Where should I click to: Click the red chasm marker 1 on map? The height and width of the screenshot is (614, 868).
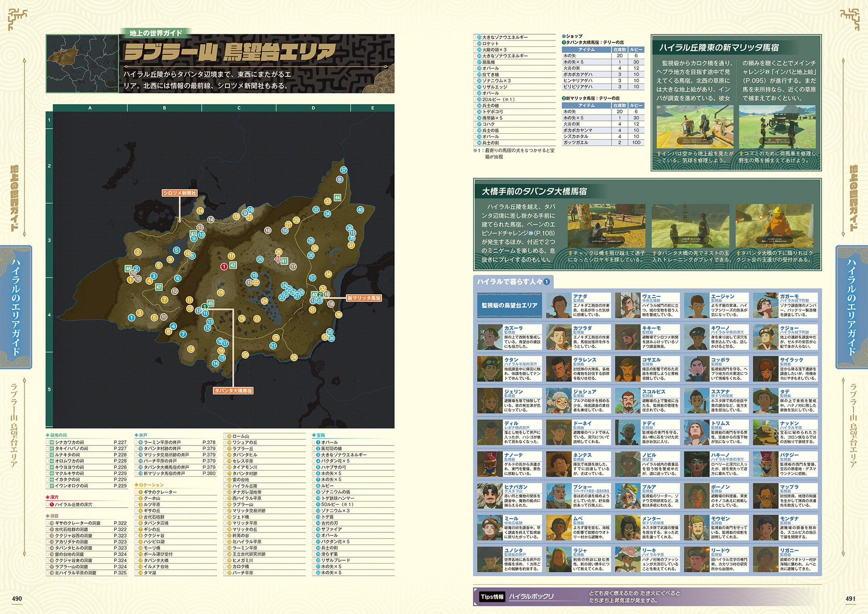(224, 267)
